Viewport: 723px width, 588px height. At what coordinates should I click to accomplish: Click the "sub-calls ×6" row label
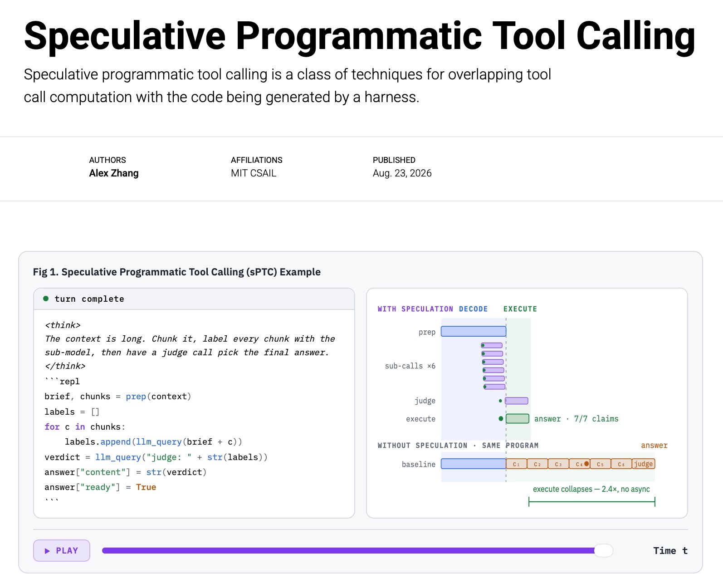pos(410,366)
